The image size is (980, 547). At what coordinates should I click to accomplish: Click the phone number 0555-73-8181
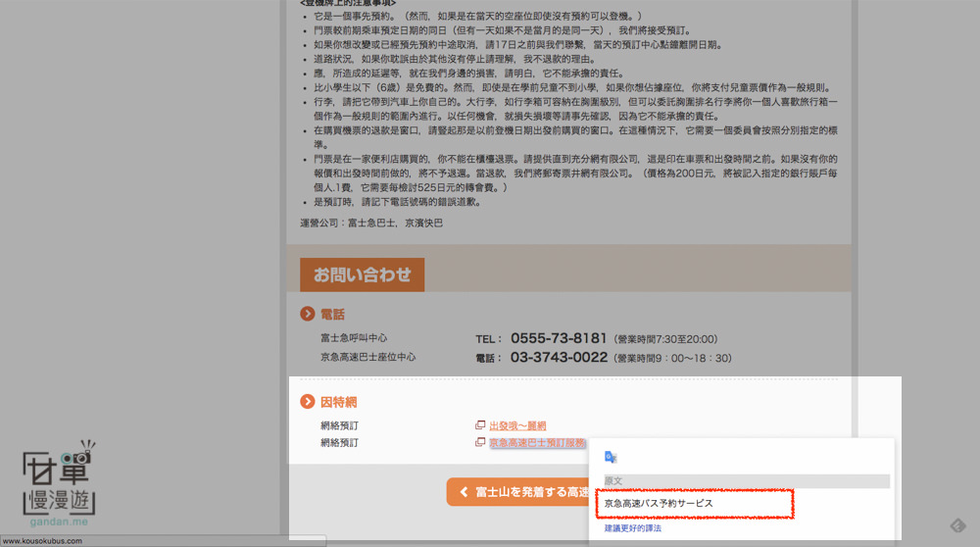559,338
